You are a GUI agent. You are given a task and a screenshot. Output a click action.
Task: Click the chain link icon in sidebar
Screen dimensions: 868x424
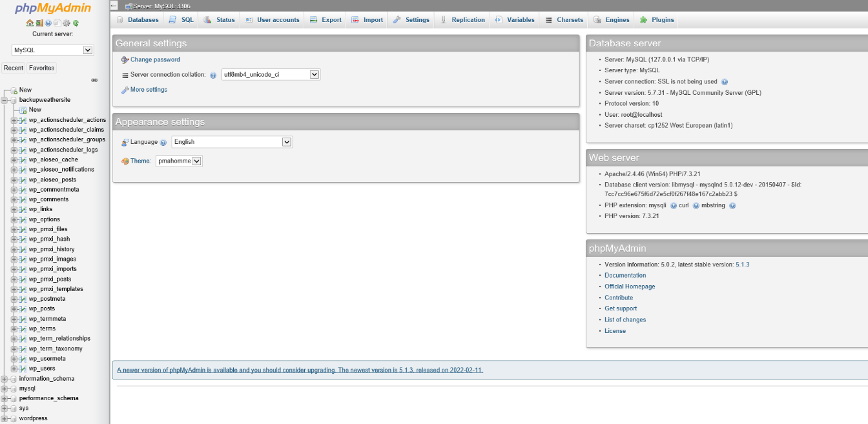94,80
